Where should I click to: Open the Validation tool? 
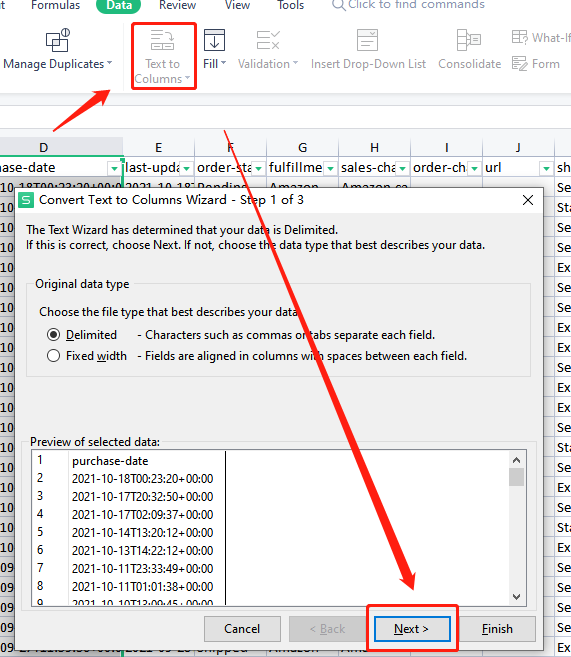pyautogui.click(x=268, y=50)
